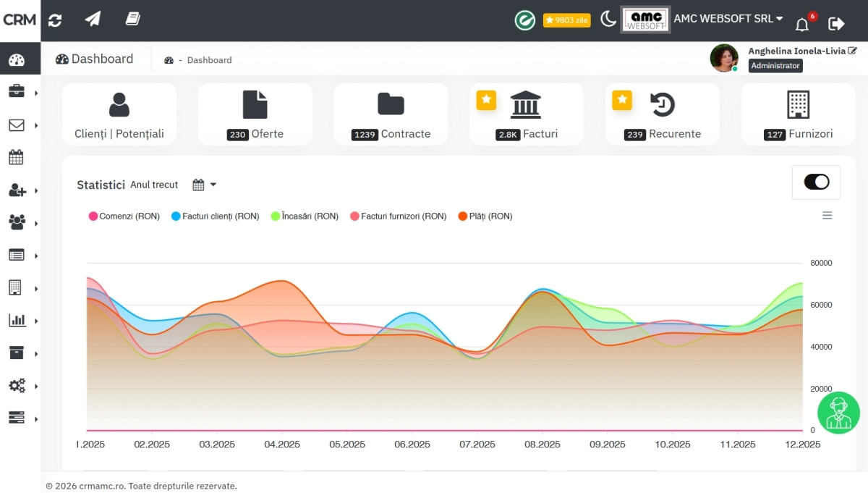Expand the list table menu arrow

35,256
